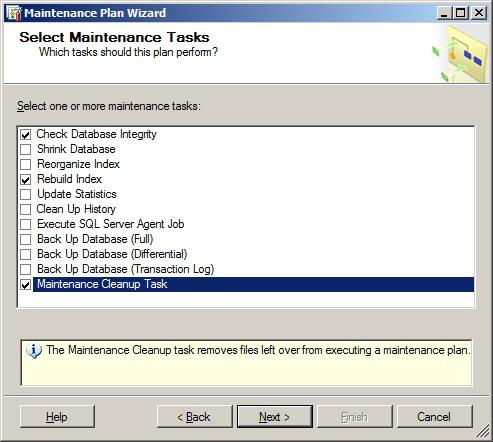
Task: Open Help for this wizard page
Action: click(x=57, y=416)
